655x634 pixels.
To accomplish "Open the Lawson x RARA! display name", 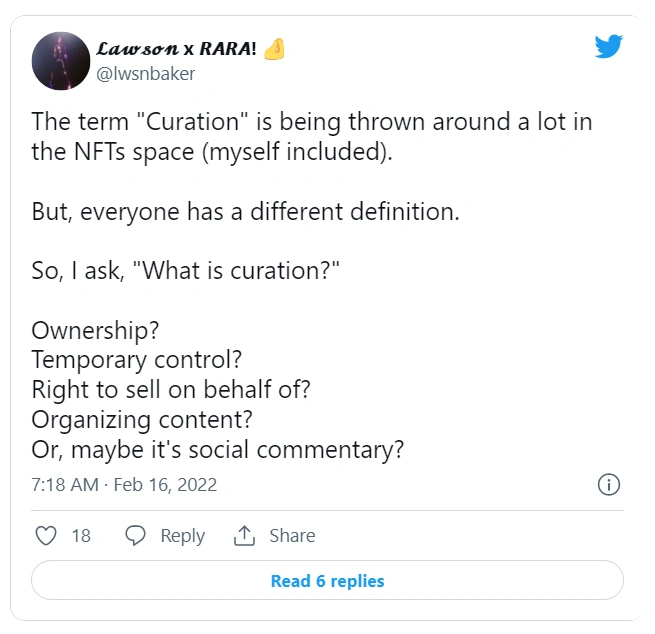I will pyautogui.click(x=176, y=49).
